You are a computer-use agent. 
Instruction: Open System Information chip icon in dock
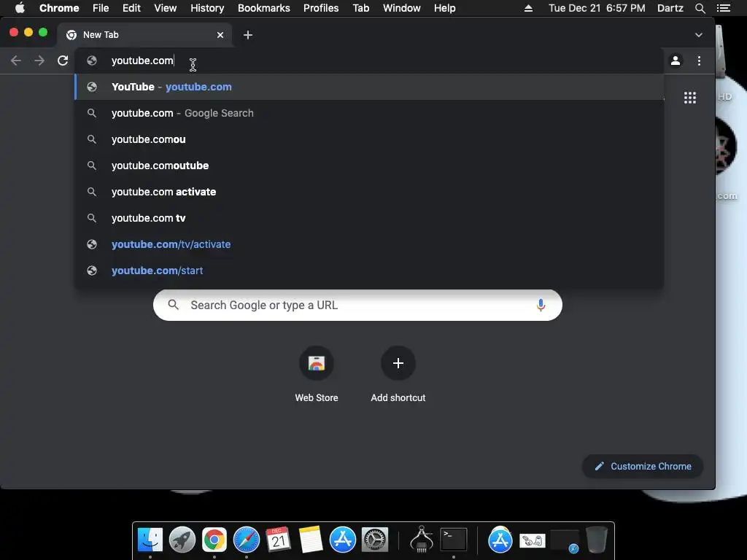click(x=422, y=540)
